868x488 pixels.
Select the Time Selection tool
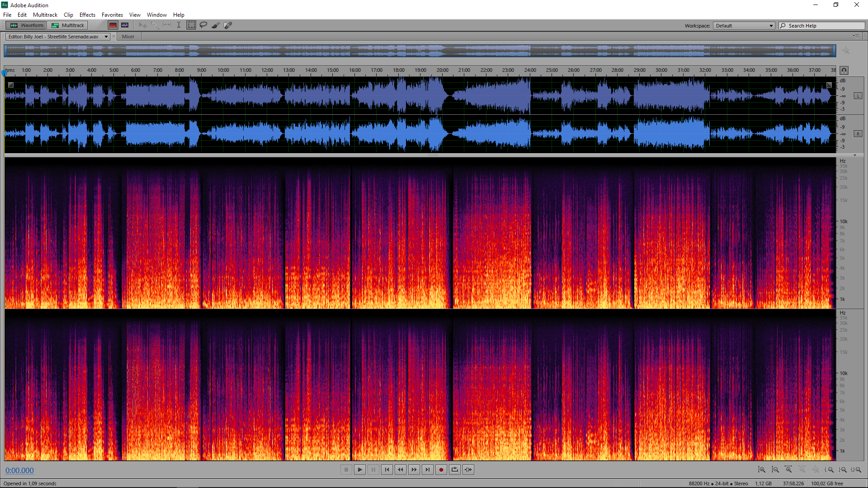pos(179,25)
